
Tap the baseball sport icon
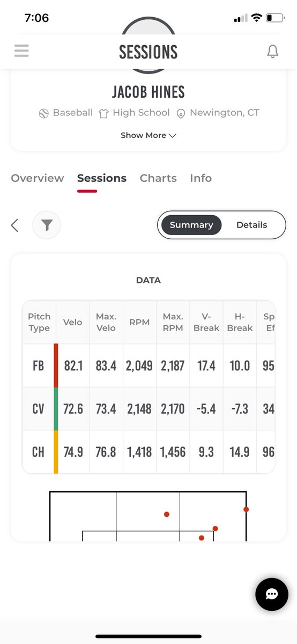click(44, 113)
